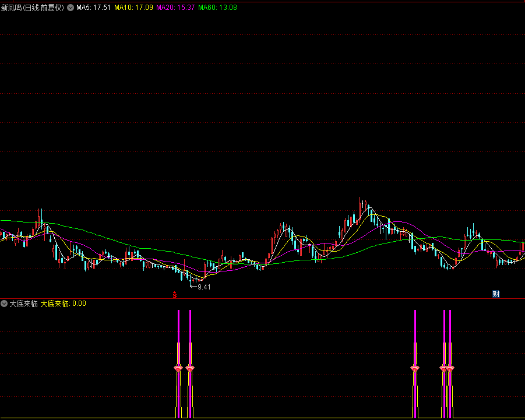Select the MA5: 17.51 label
This screenshot has height=420, width=525.
tap(93, 8)
